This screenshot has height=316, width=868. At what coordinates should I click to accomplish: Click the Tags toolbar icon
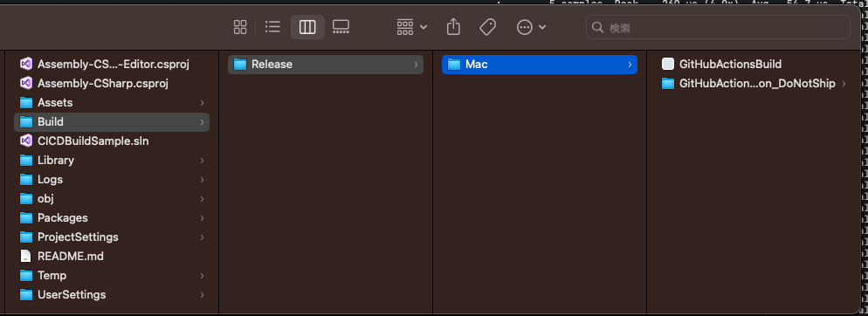pos(487,27)
